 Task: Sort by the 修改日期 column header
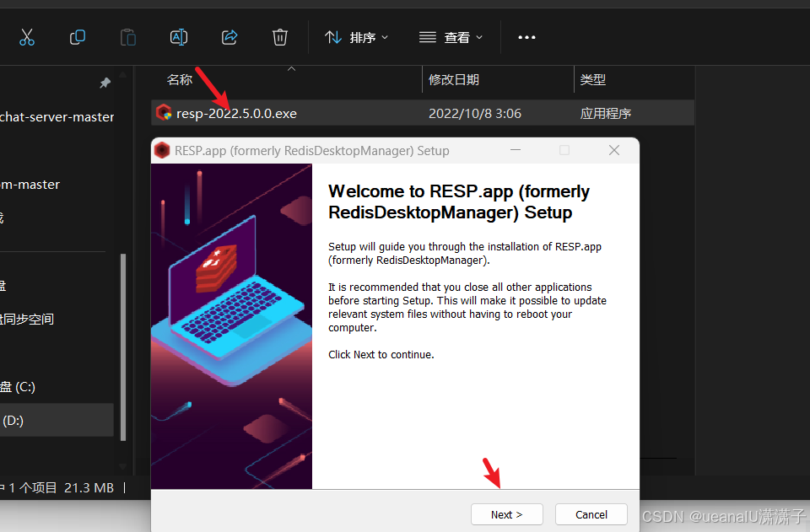(x=454, y=79)
